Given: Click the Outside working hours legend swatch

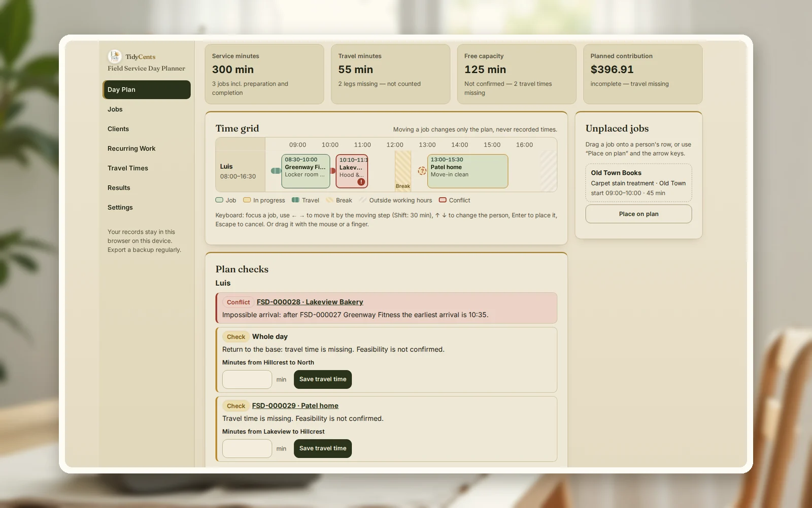Looking at the screenshot, I should 363,200.
